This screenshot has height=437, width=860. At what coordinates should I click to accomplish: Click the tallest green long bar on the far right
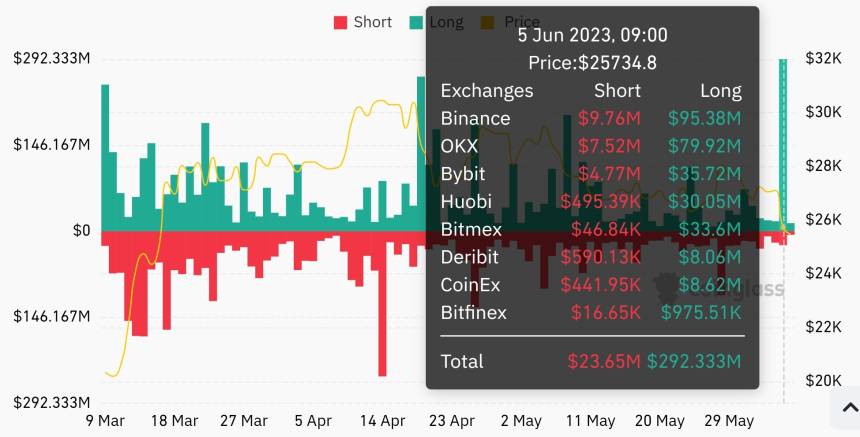coord(783,140)
